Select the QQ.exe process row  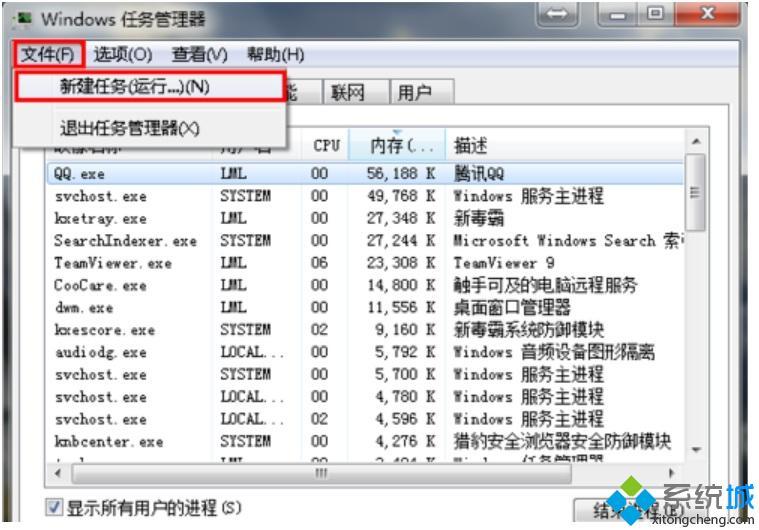click(365, 173)
